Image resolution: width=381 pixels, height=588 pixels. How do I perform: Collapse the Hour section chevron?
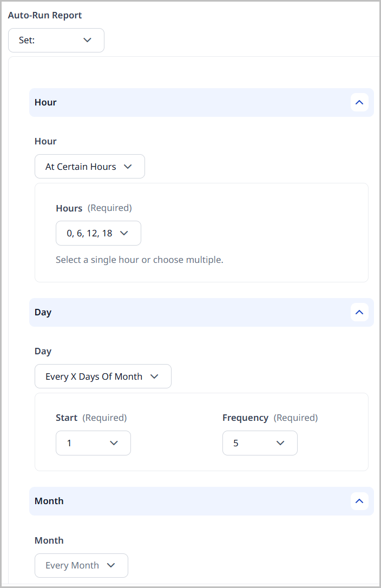tap(359, 102)
